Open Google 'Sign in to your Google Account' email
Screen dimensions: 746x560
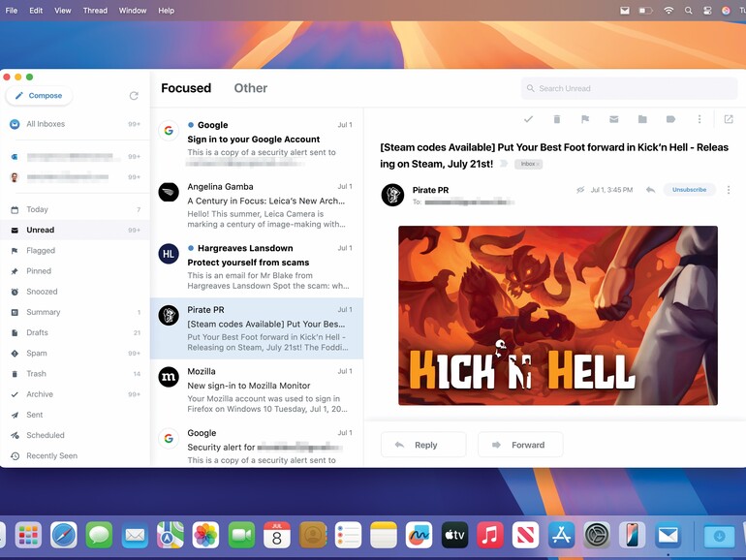pos(257,143)
